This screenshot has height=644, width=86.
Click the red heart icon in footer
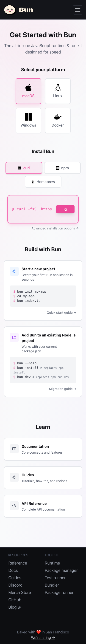[x=38, y=632]
